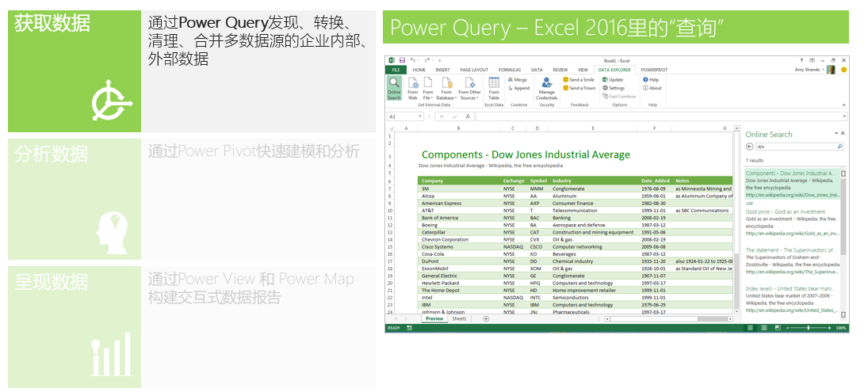868x392 pixels.
Task: Click the Update button in Options
Action: click(x=613, y=80)
